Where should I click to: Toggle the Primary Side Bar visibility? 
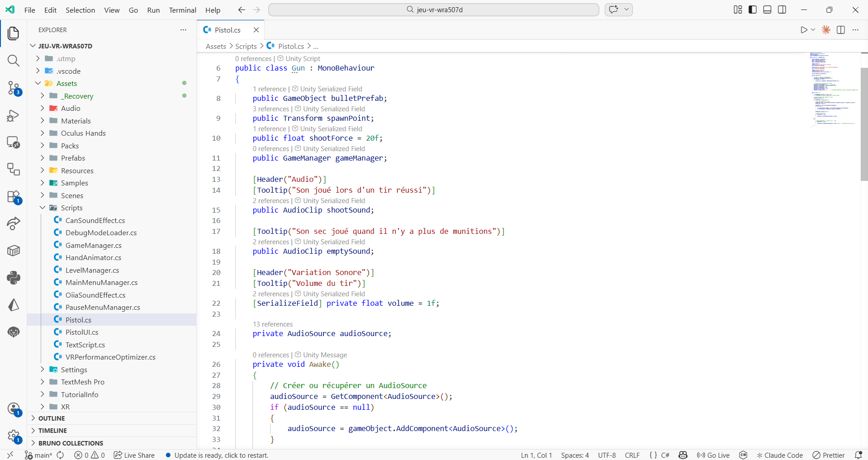pyautogui.click(x=753, y=10)
